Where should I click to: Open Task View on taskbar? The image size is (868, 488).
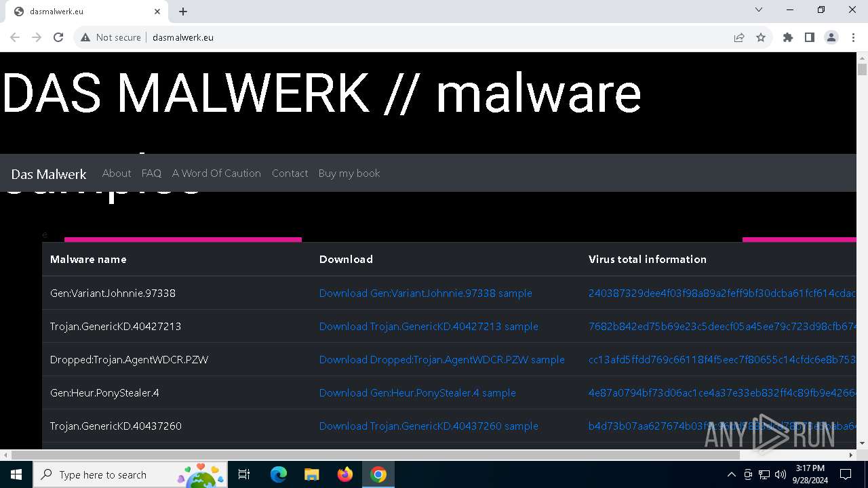[245, 474]
